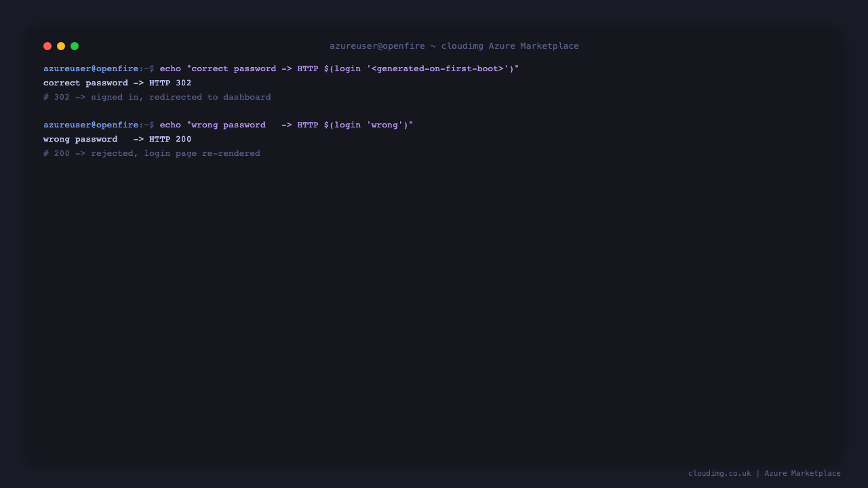Click the second echo command with 'wrong password'
The width and height of the screenshot is (868, 488).
pos(286,125)
